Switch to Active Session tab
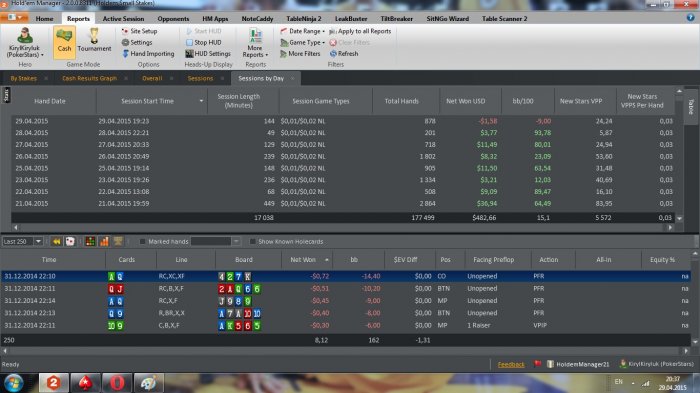The image size is (700, 393). (123, 19)
